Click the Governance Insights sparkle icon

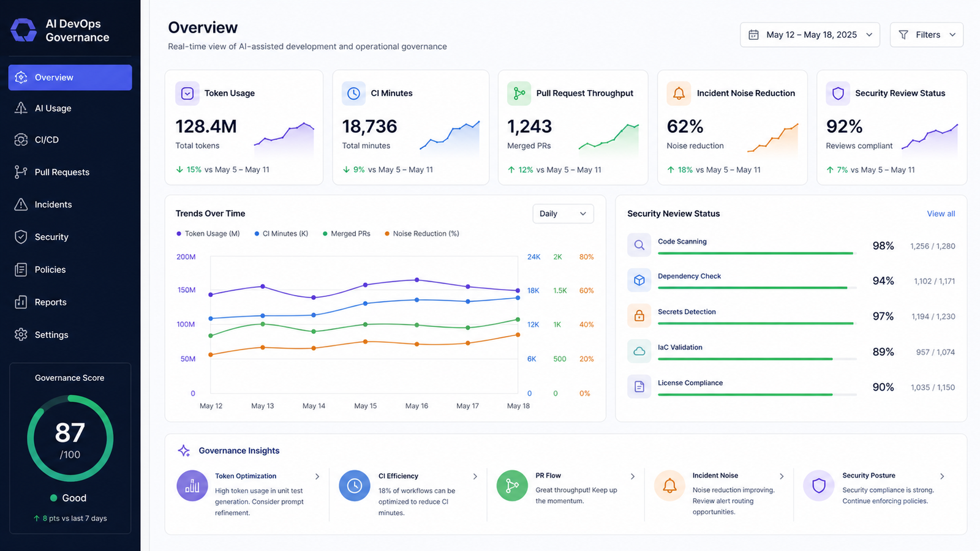(184, 451)
